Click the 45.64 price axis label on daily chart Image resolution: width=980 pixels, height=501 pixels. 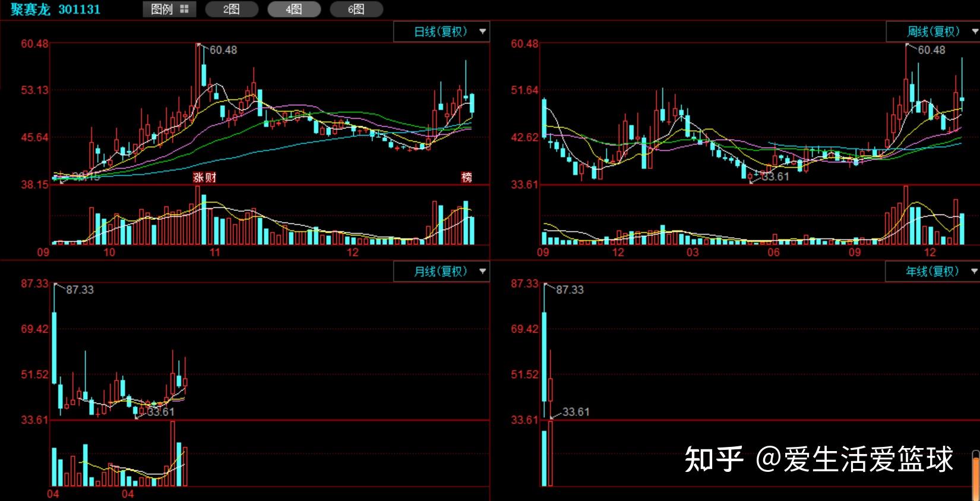[x=35, y=137]
